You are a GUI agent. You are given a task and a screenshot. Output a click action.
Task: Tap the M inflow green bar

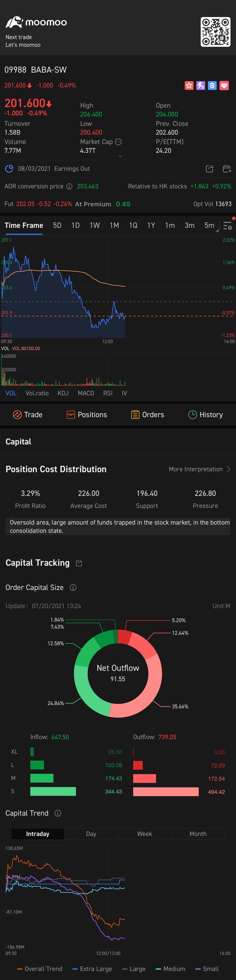[42, 778]
